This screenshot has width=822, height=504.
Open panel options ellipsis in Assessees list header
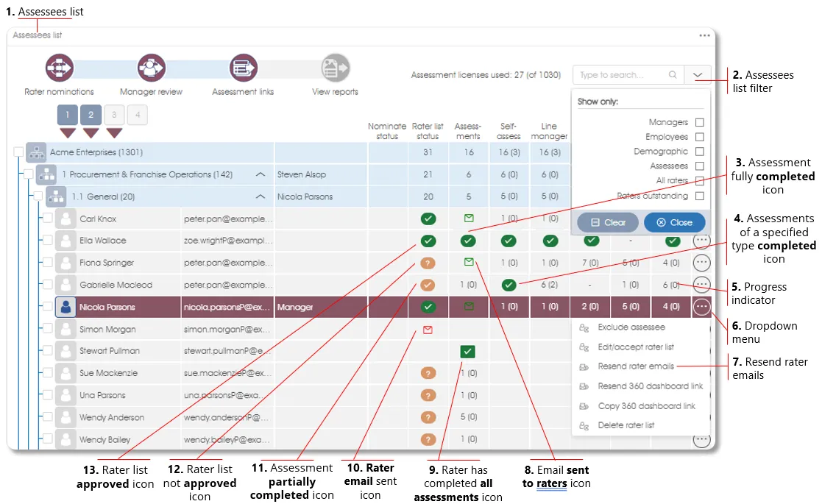(704, 35)
